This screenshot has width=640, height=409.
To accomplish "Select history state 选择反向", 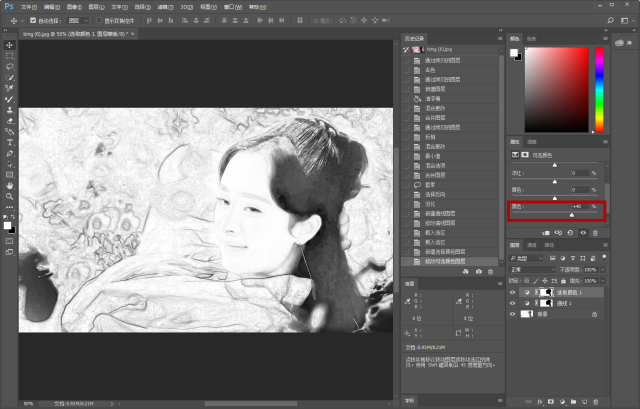I will [x=450, y=194].
